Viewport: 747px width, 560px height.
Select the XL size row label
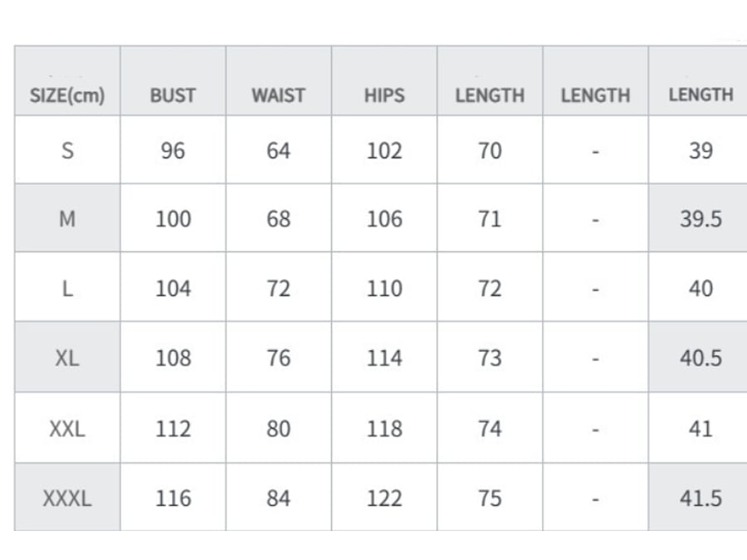coord(67,358)
